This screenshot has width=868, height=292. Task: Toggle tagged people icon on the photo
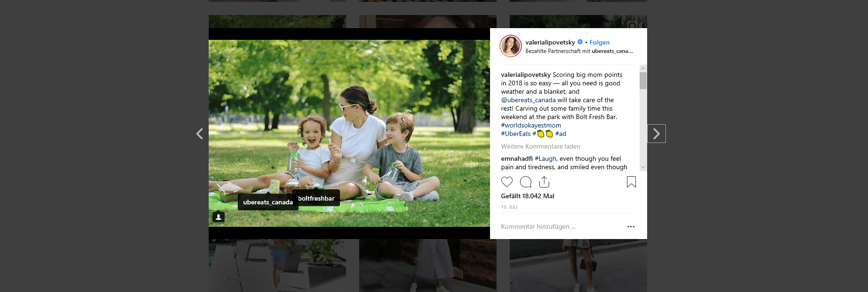click(x=219, y=217)
